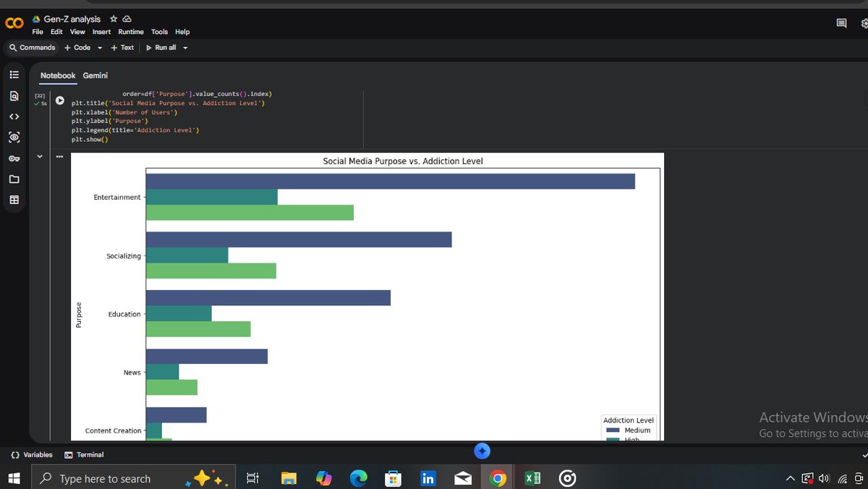
Task: Launch File Explorer from the taskbar
Action: point(289,478)
